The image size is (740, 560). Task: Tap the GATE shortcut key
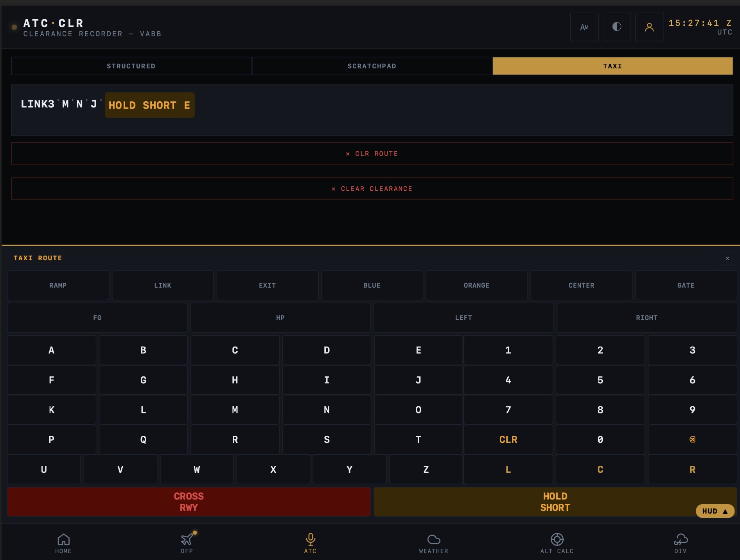point(686,285)
